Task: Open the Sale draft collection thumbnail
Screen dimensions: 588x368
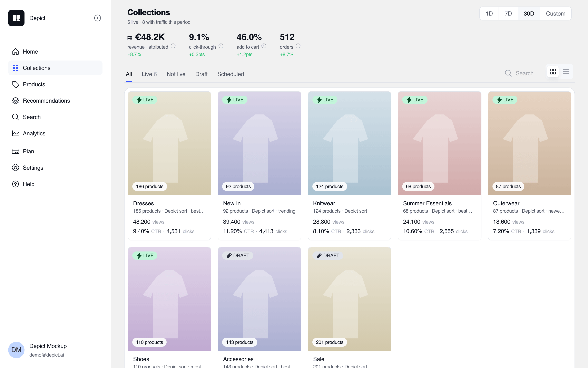Action: tap(349, 299)
